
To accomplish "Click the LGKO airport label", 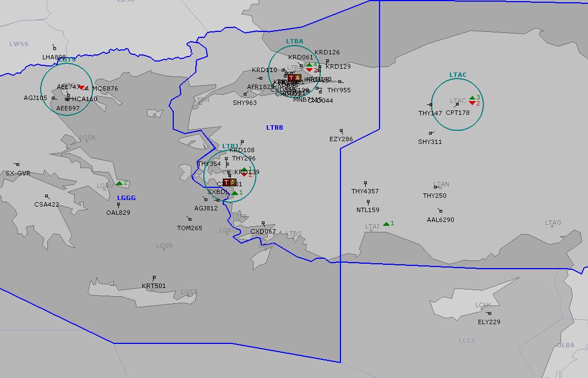I will (228, 230).
